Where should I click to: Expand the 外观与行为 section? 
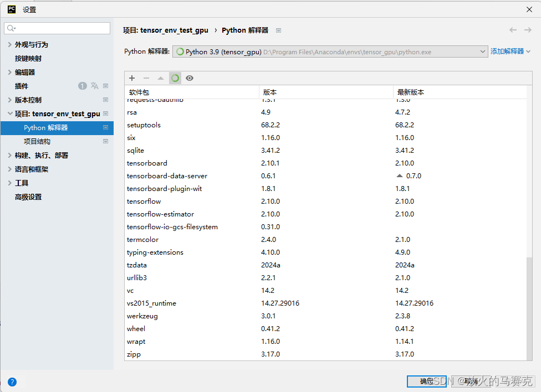(9, 44)
